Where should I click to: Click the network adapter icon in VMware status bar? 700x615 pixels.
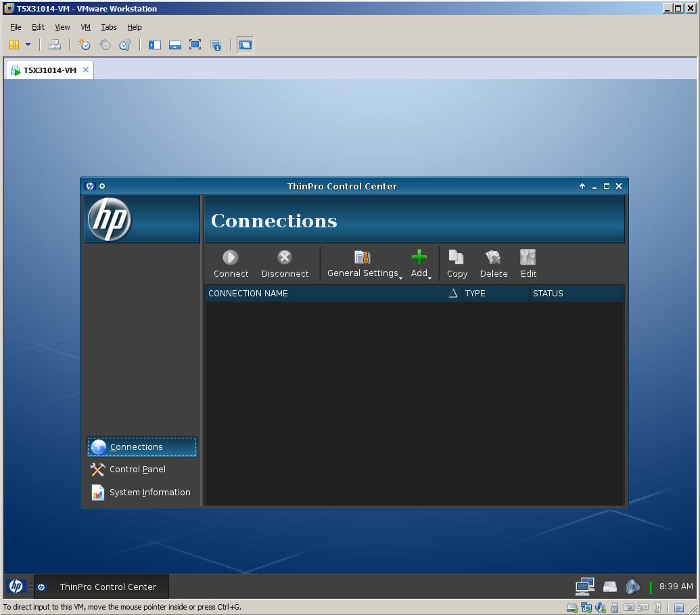pos(586,608)
